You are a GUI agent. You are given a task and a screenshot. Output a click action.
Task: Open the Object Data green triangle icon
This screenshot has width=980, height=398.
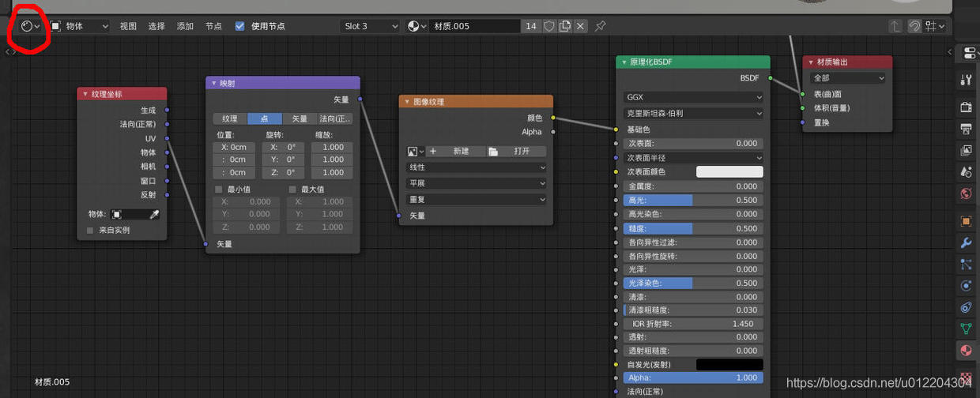(x=966, y=329)
